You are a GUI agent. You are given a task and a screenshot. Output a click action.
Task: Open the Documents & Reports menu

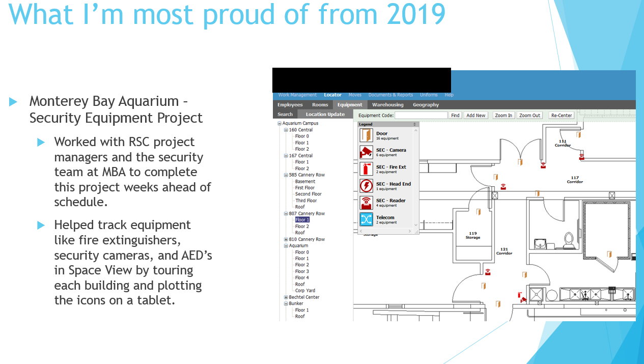390,95
